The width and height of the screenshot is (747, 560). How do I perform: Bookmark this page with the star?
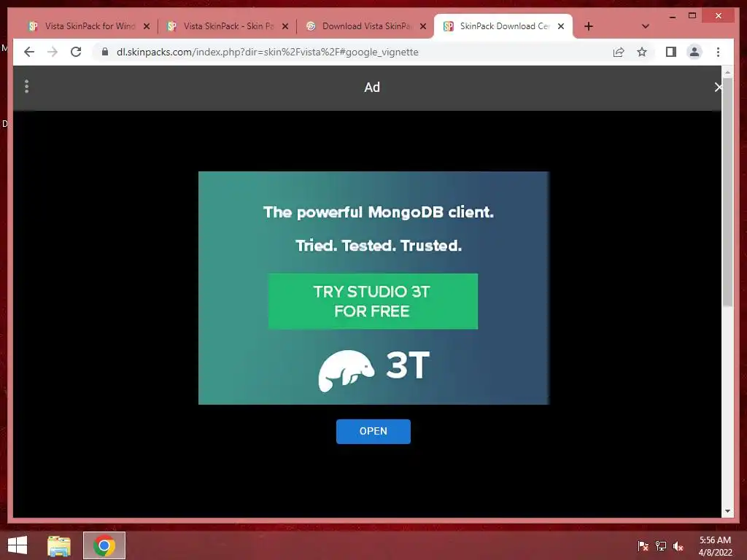[x=642, y=52]
